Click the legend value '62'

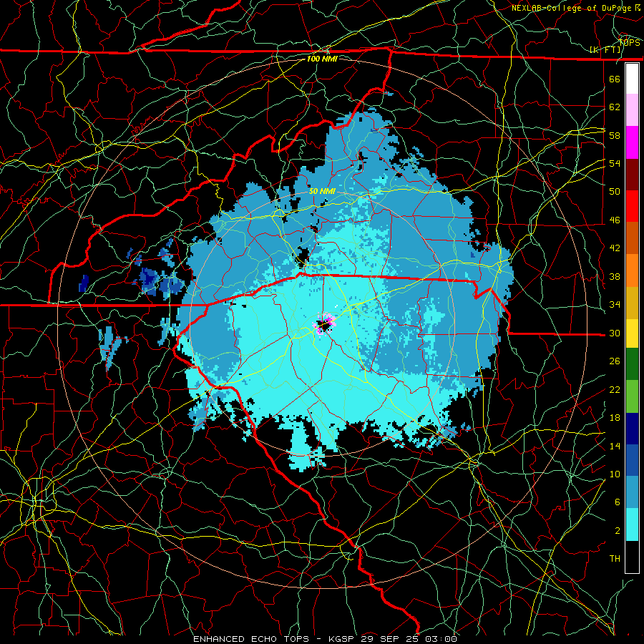615,107
